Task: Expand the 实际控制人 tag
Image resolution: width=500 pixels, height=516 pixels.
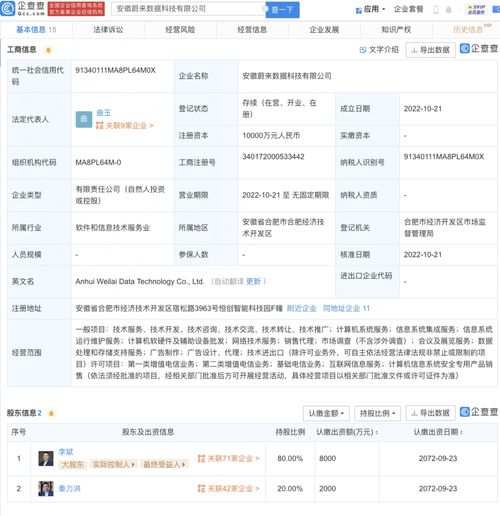Action: [x=113, y=464]
